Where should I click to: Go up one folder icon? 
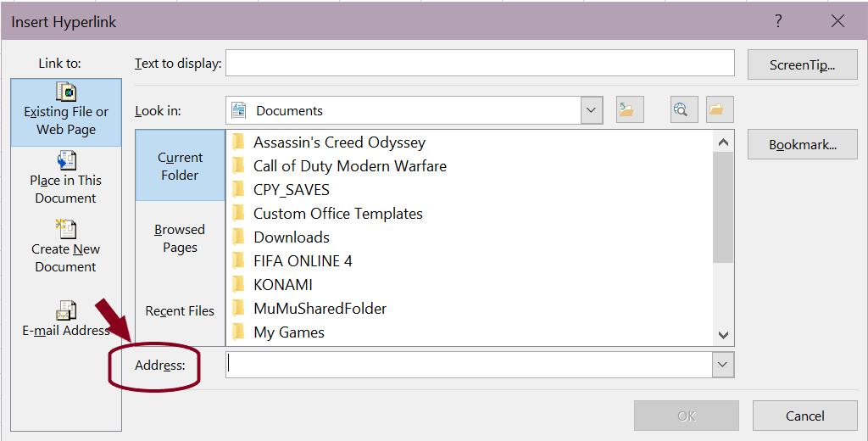point(630,109)
